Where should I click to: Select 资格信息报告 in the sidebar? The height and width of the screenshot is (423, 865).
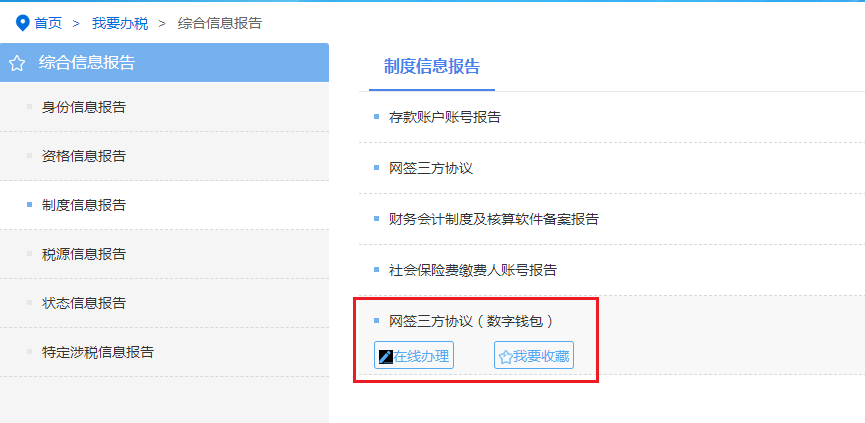(164, 156)
